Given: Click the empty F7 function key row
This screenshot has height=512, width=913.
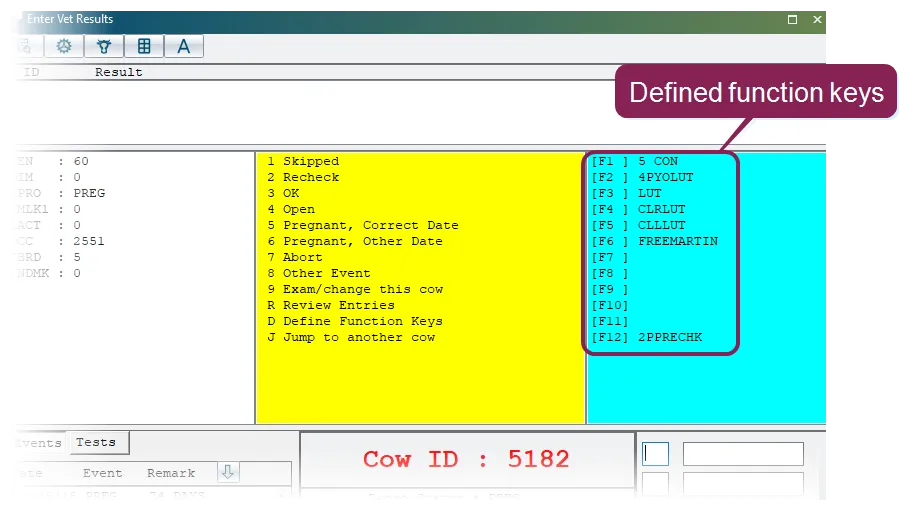Looking at the screenshot, I should pos(610,257).
